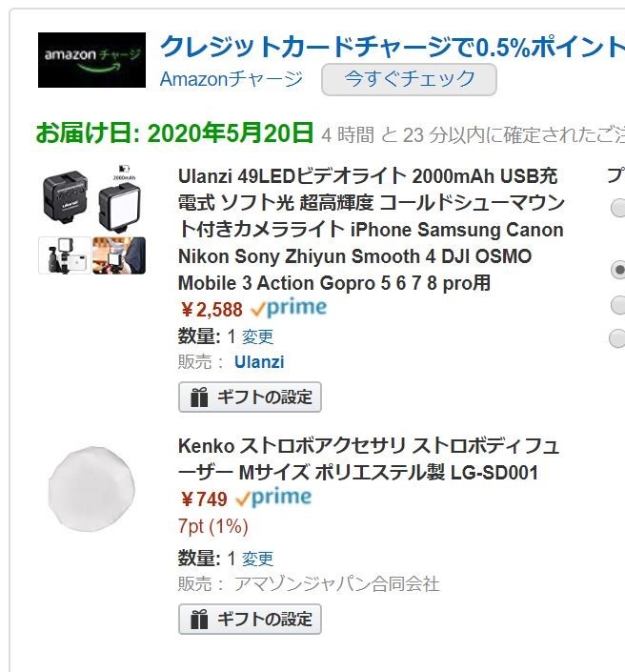Viewport: 625px width, 672px height.
Task: Select the topmost delivery option radio button
Action: tap(617, 208)
